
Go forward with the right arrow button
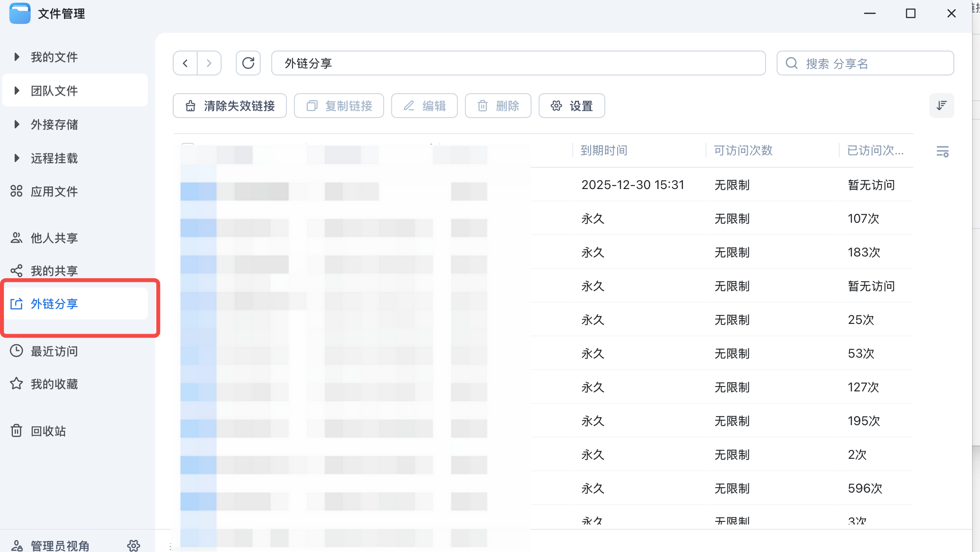(209, 63)
